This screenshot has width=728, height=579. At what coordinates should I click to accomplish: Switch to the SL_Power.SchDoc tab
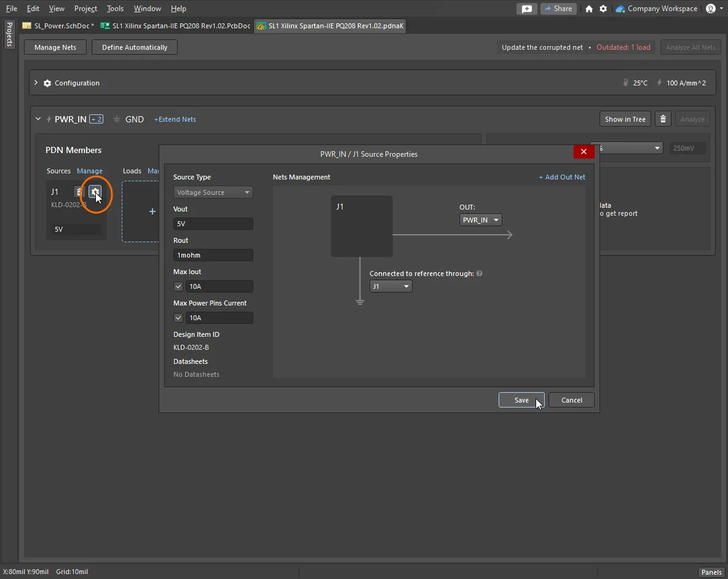[x=59, y=26]
